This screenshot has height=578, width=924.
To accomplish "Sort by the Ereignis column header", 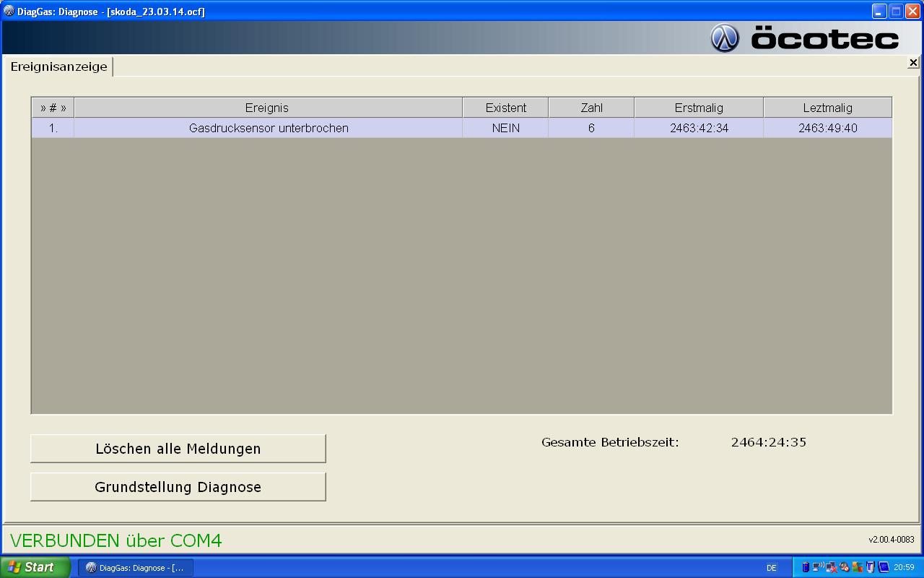I will click(x=267, y=108).
